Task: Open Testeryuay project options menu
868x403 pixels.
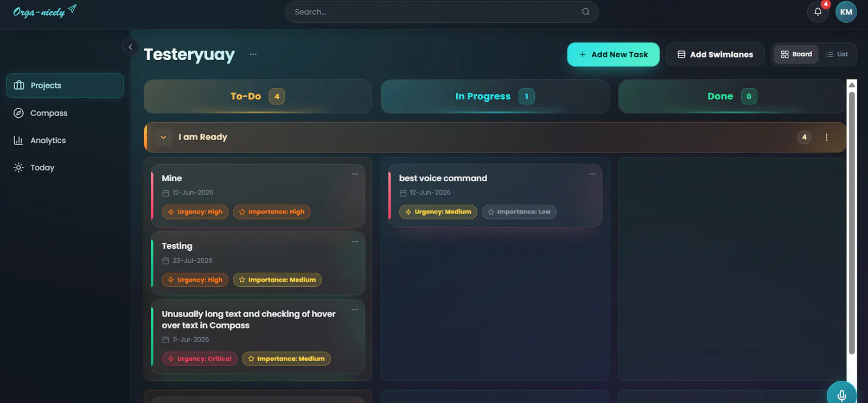Action: click(x=253, y=54)
